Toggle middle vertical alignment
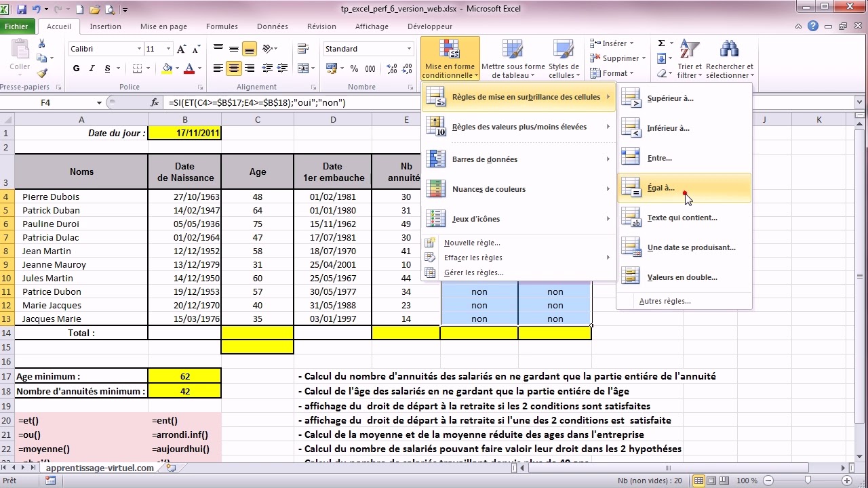The height and width of the screenshot is (488, 868). (234, 49)
